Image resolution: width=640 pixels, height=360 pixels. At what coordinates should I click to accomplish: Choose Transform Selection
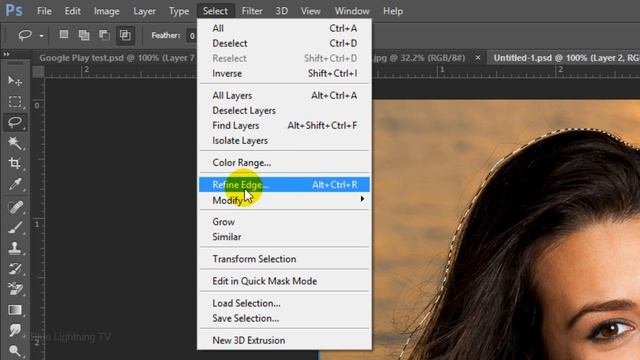tap(284, 259)
